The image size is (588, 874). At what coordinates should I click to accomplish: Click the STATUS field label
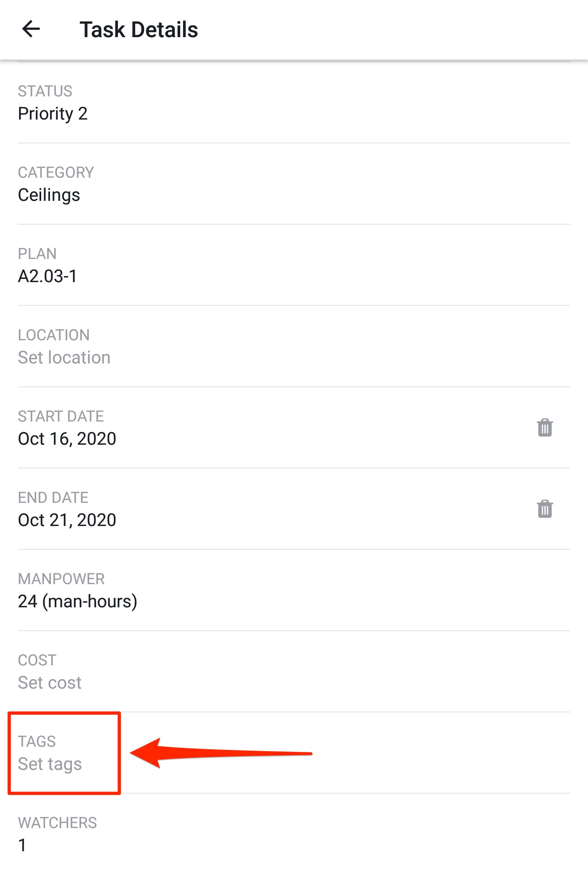(45, 91)
